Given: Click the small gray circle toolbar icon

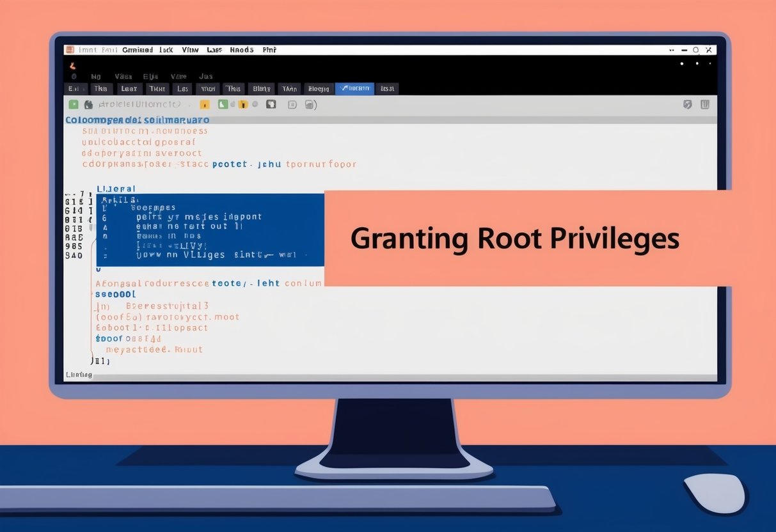Looking at the screenshot, I should coord(255,104).
